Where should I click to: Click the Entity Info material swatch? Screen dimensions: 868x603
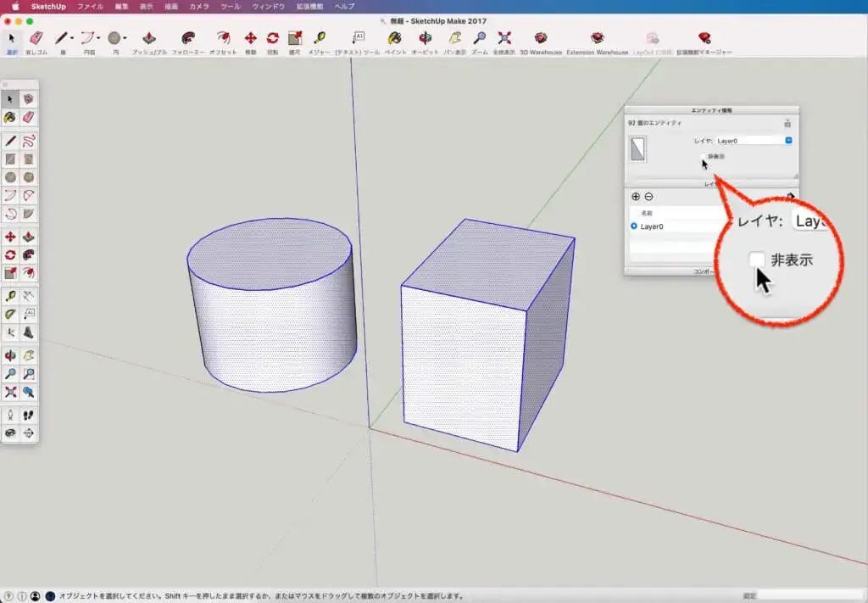pyautogui.click(x=637, y=149)
